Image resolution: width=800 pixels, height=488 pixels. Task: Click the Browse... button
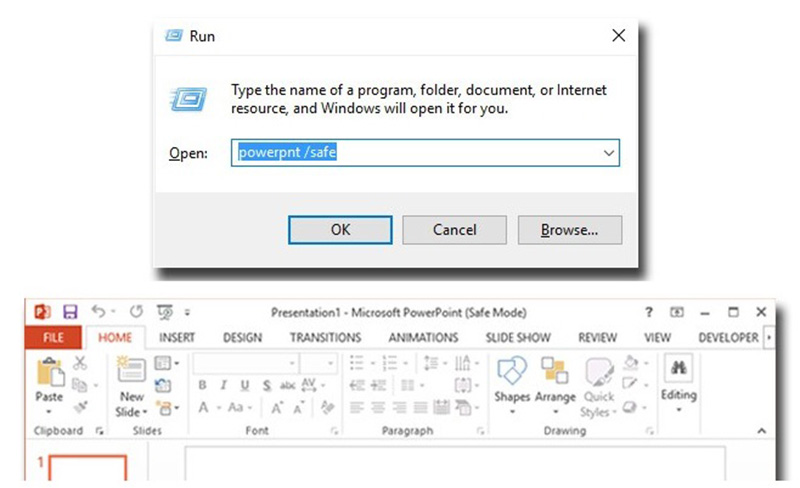click(x=569, y=230)
